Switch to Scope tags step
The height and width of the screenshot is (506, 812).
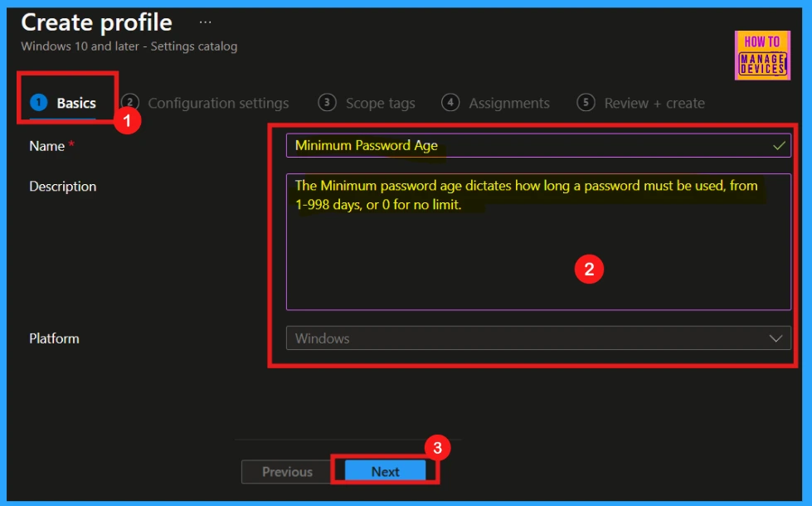pos(367,103)
